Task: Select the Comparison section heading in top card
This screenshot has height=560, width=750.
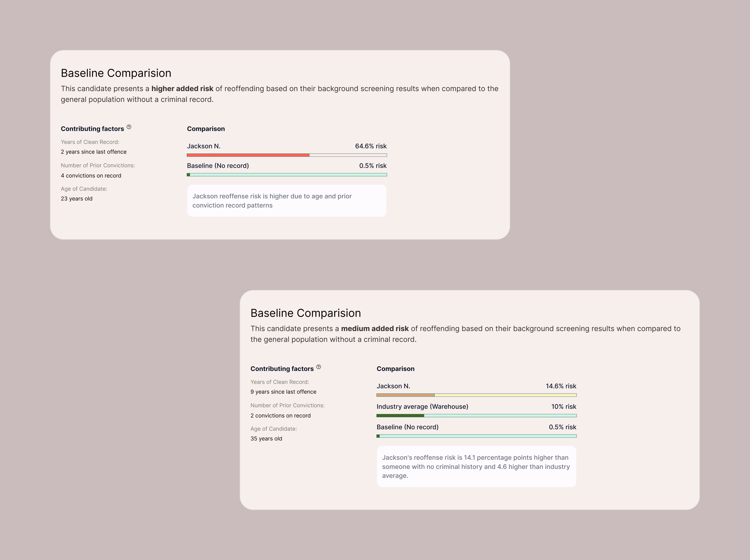Action: (x=206, y=129)
